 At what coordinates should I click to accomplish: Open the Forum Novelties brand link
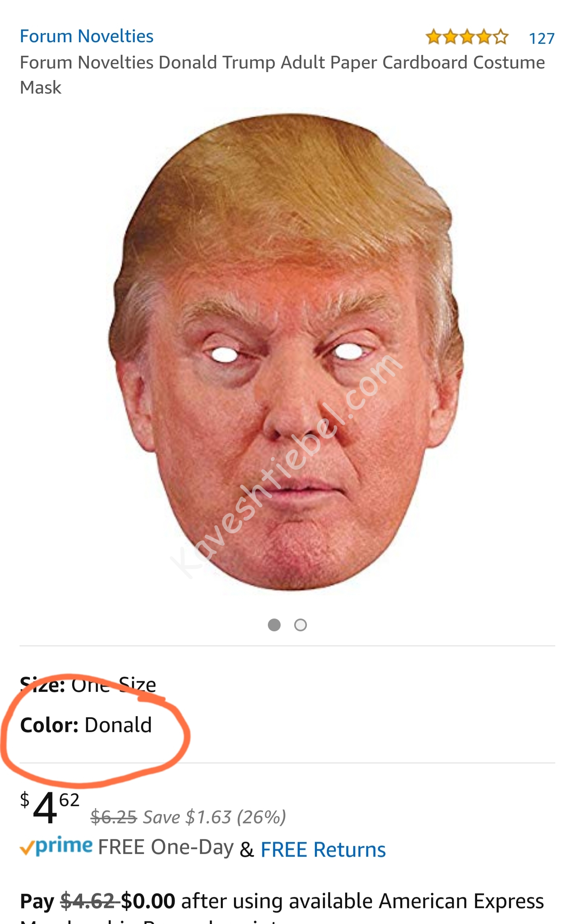point(86,36)
